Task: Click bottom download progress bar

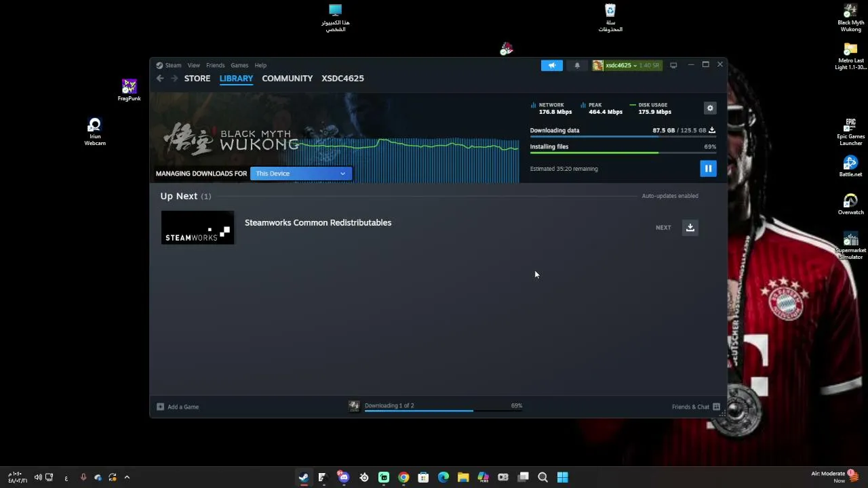Action: [x=443, y=411]
